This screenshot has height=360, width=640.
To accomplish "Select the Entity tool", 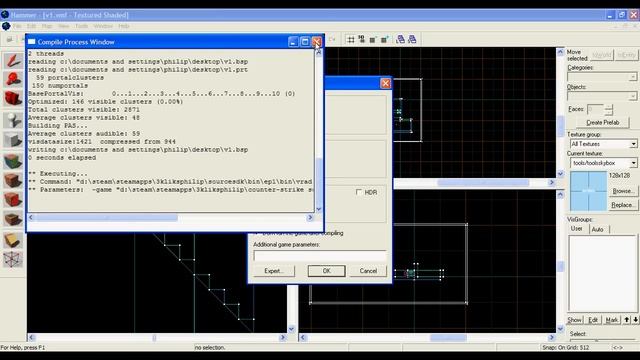I will [x=13, y=120].
